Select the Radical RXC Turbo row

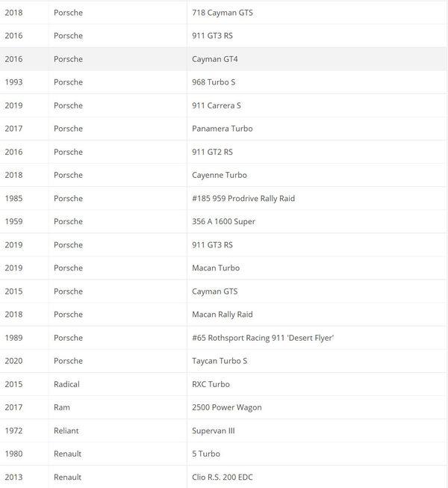point(223,384)
